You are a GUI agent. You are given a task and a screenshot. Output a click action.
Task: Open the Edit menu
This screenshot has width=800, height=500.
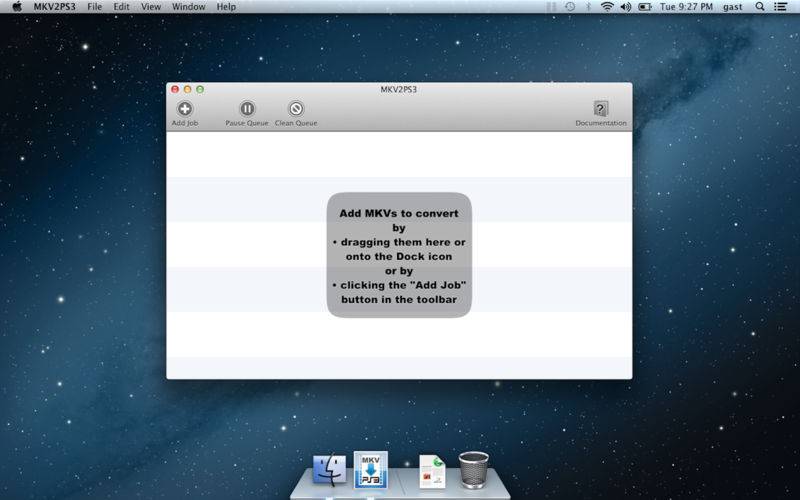pos(121,7)
